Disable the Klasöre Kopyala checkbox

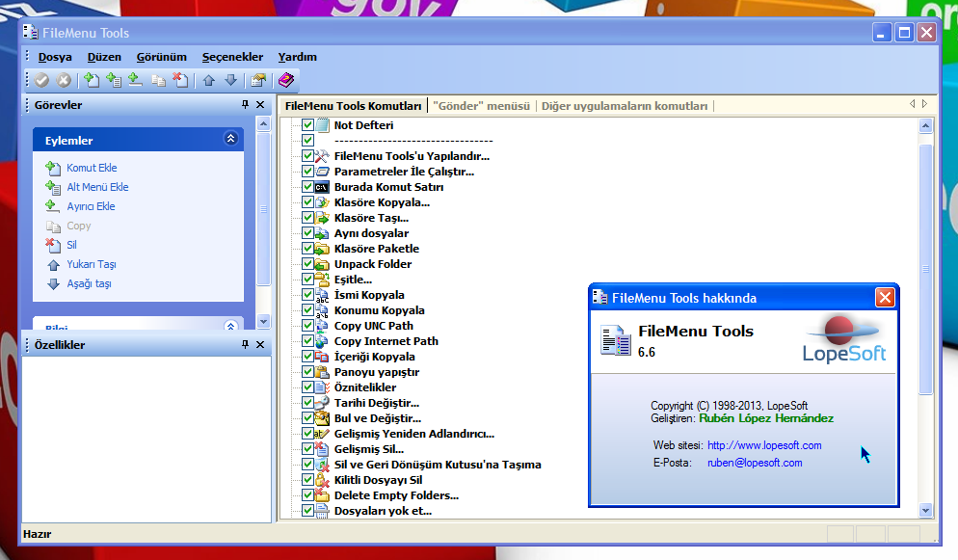[308, 202]
